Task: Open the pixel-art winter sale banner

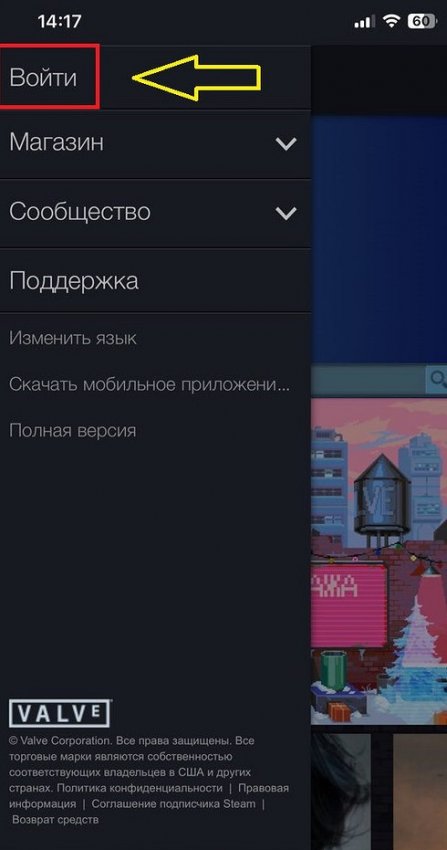Action: 379,562
